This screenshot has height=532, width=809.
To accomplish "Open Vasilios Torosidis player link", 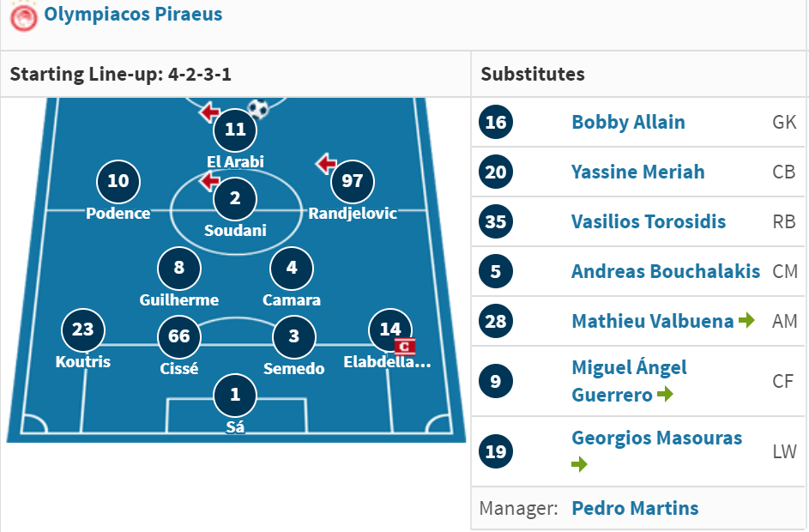I will [x=649, y=221].
